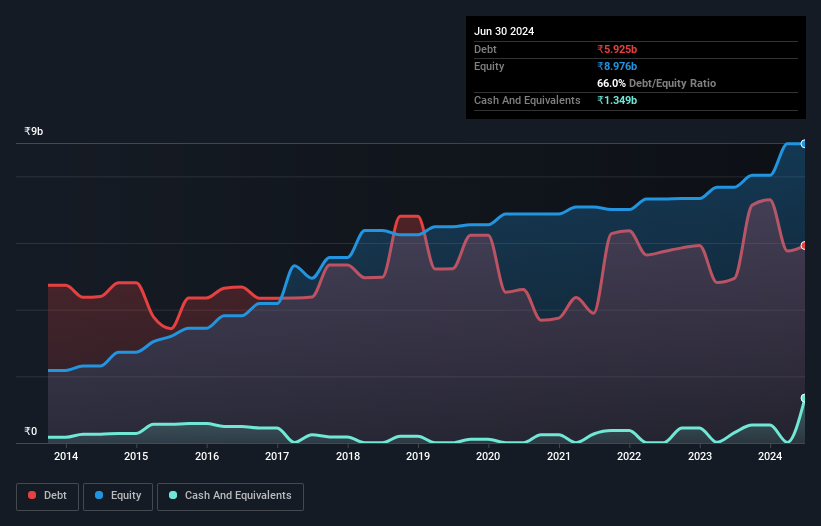Viewport: 821px width, 526px height.
Task: Click the 2021 x-axis year label
Action: 559,456
